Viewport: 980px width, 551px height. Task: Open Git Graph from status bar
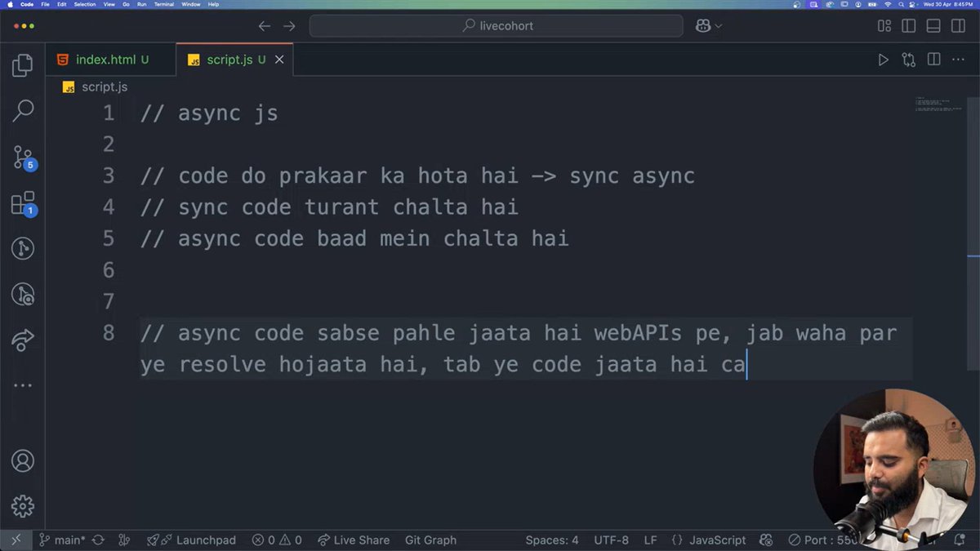tap(430, 540)
